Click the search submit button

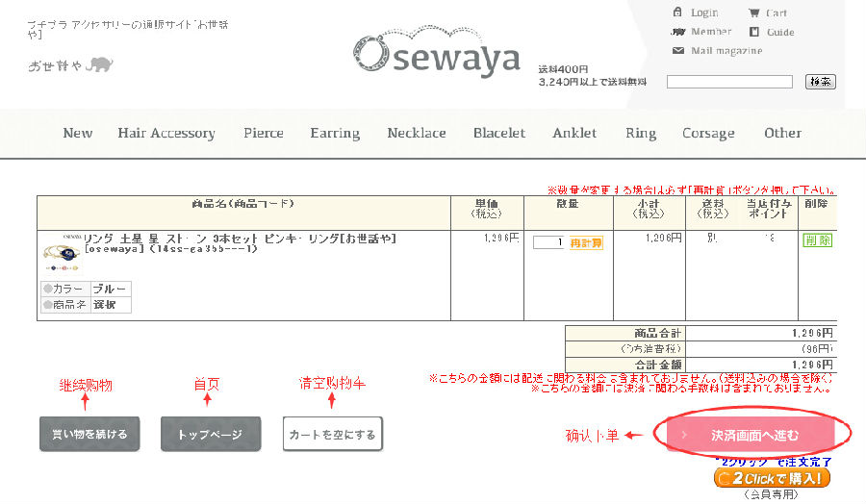click(x=820, y=82)
